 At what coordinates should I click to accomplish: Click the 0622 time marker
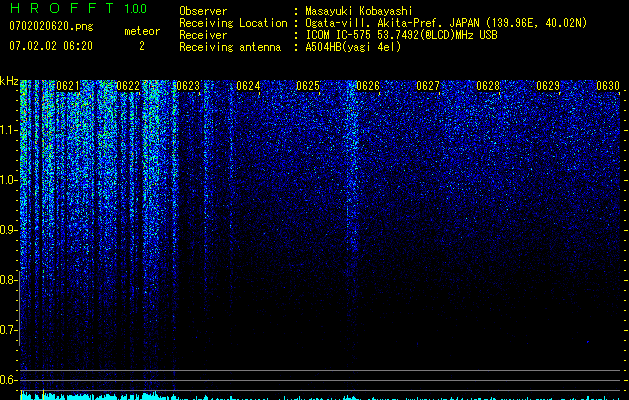click(128, 86)
